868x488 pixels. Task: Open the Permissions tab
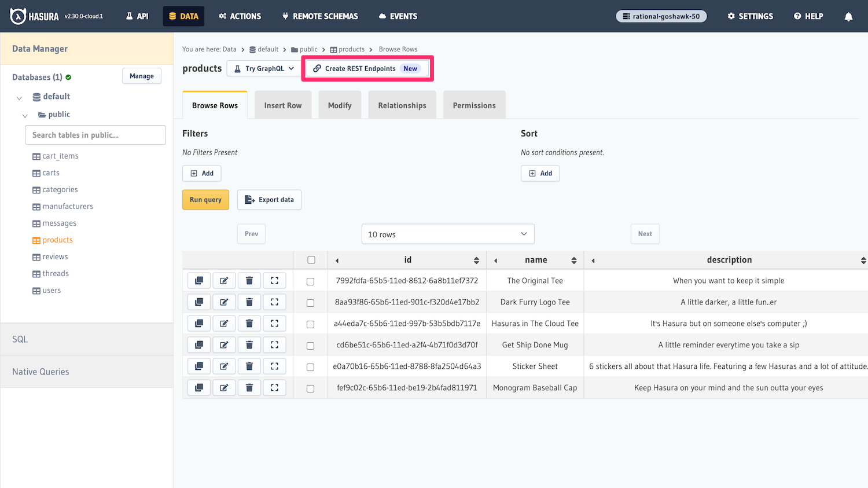474,105
